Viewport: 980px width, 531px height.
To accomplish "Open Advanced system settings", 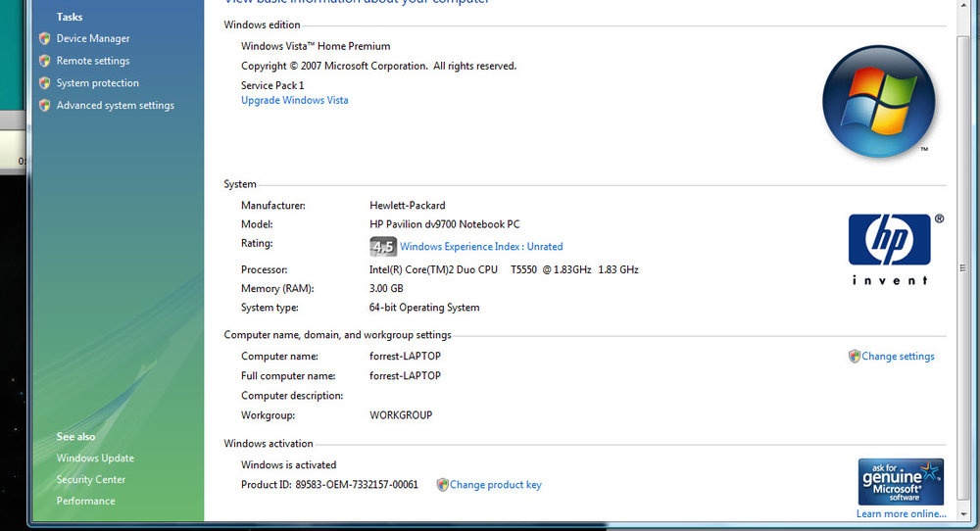I will [x=115, y=106].
